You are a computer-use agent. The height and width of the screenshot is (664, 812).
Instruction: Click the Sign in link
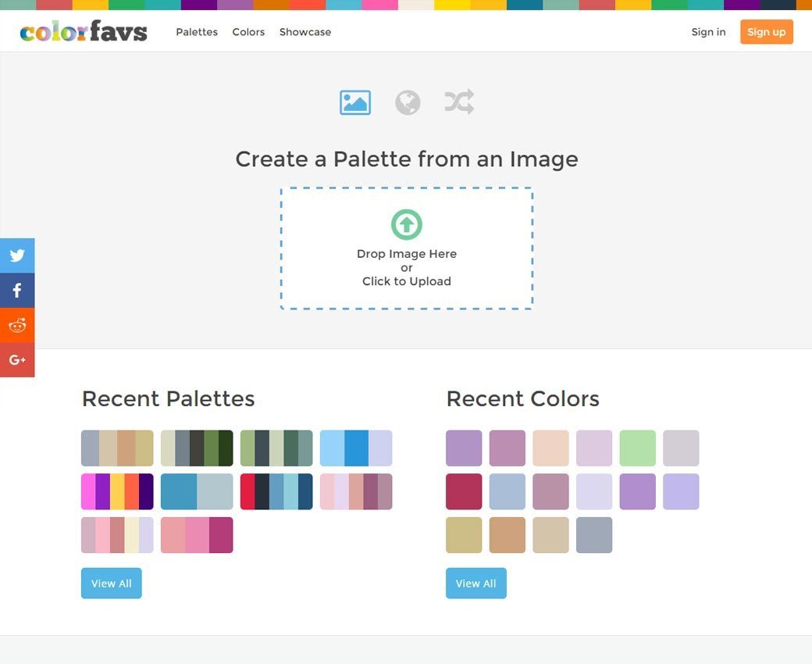pos(708,32)
